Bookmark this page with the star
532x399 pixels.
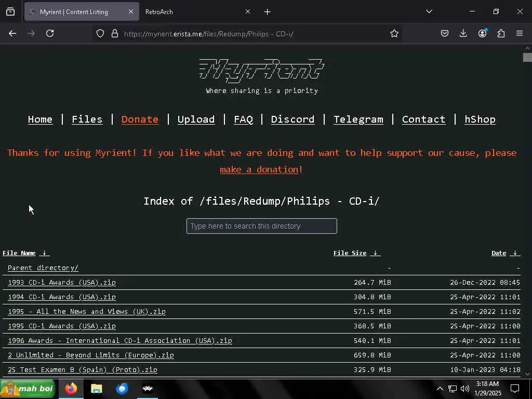[x=394, y=33]
